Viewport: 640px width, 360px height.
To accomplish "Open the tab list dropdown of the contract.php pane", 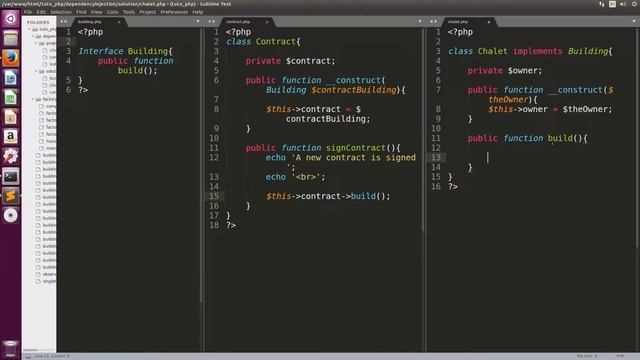I will click(420, 22).
